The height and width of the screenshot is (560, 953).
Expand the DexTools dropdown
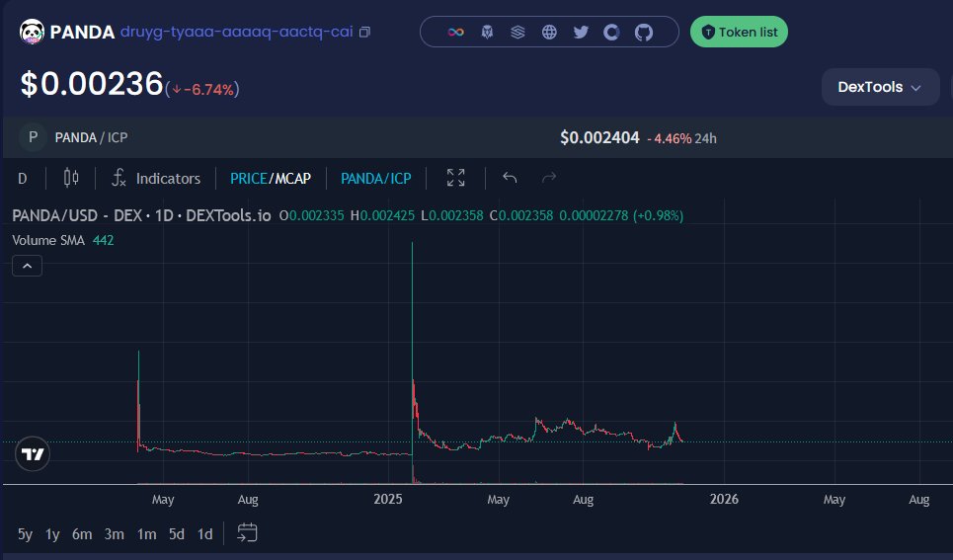click(880, 87)
